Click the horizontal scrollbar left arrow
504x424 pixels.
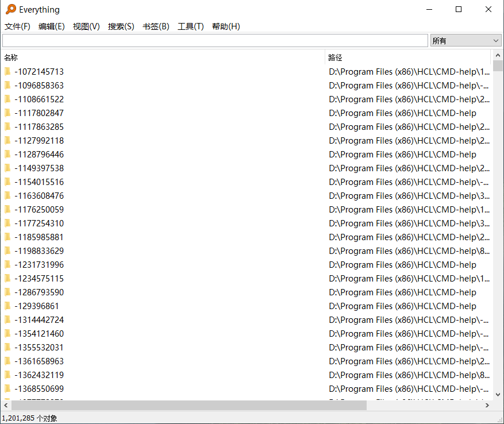[x=6, y=406]
